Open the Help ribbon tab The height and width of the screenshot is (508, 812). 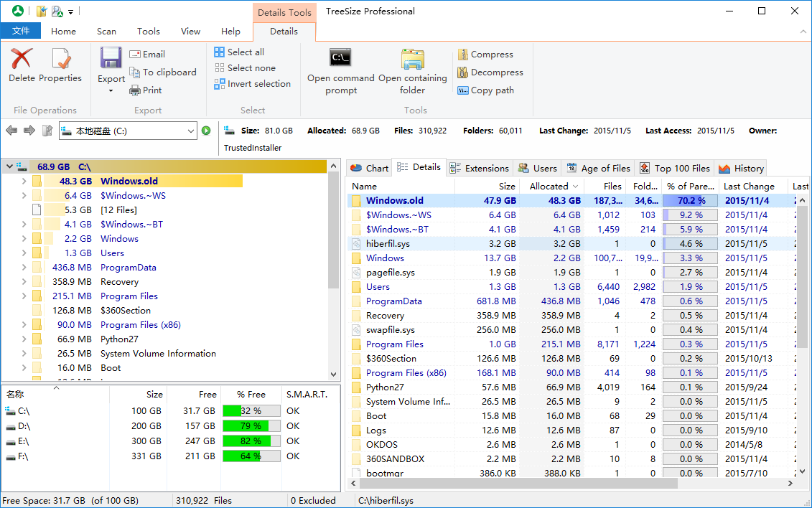(x=230, y=31)
